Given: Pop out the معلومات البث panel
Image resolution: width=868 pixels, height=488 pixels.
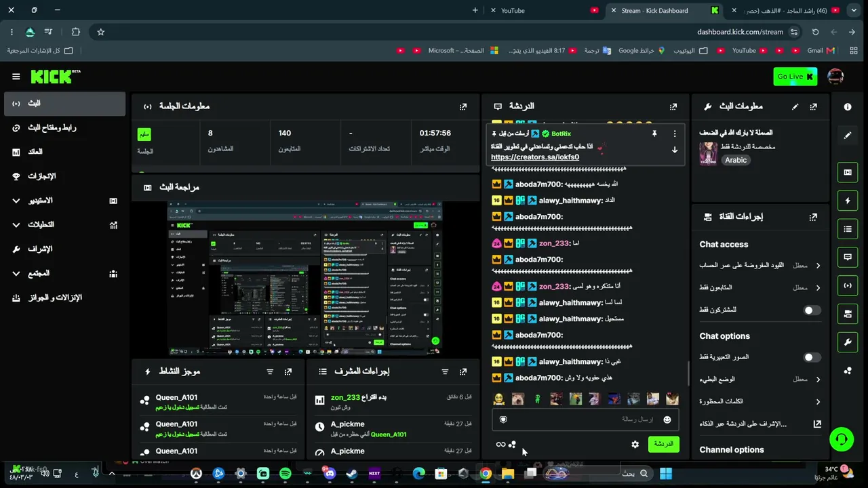Looking at the screenshot, I should tap(813, 106).
